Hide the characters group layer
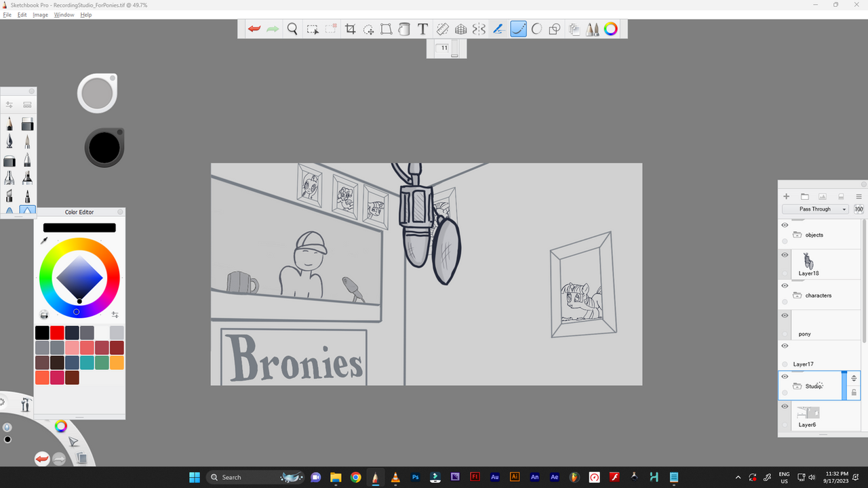 click(785, 285)
